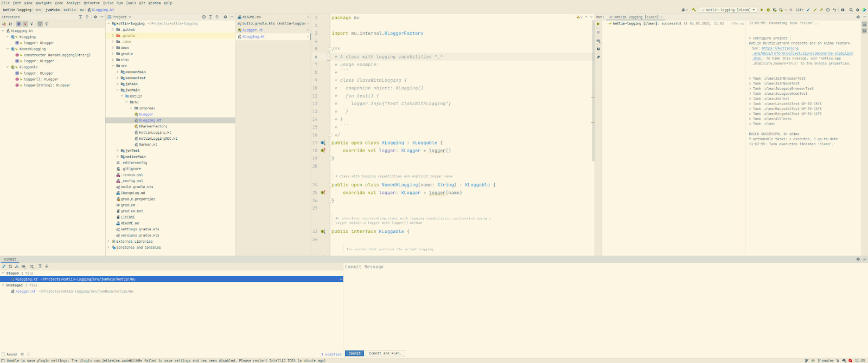Click the Build project hammer icon
The image size is (868, 363).
pyautogui.click(x=693, y=10)
